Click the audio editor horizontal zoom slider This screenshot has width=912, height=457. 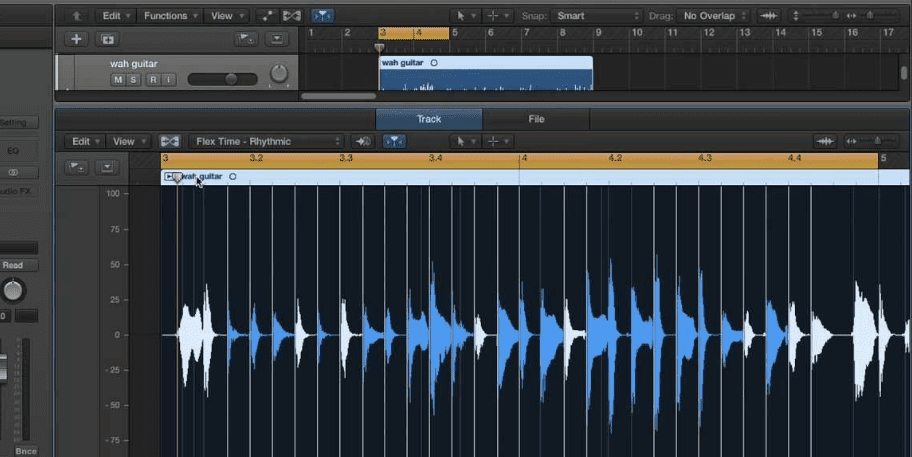click(878, 141)
